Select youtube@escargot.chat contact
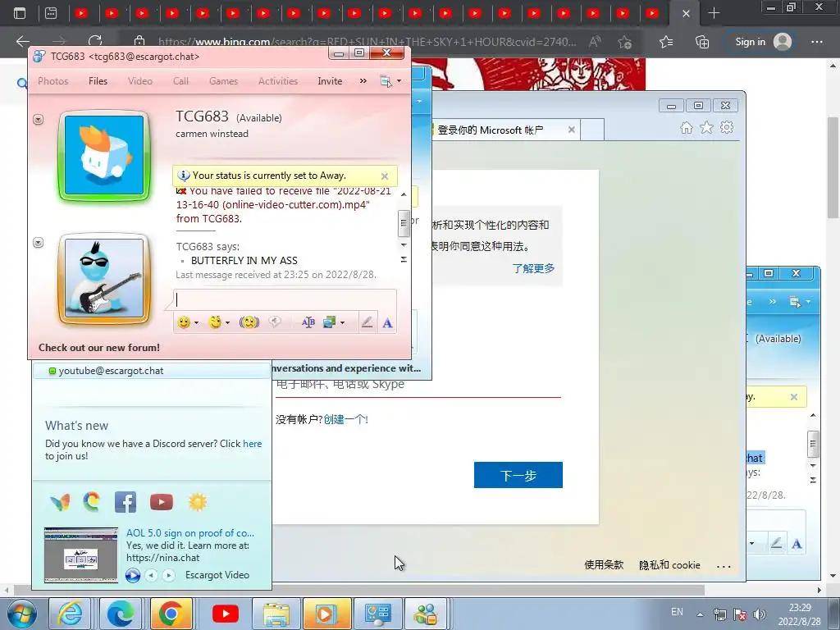The width and height of the screenshot is (840, 630). pos(152,371)
